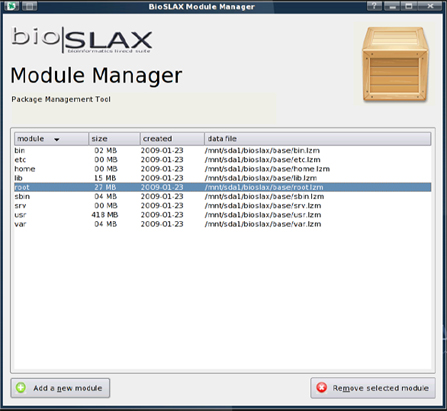Click the red X icon on Remove module

tap(322, 387)
